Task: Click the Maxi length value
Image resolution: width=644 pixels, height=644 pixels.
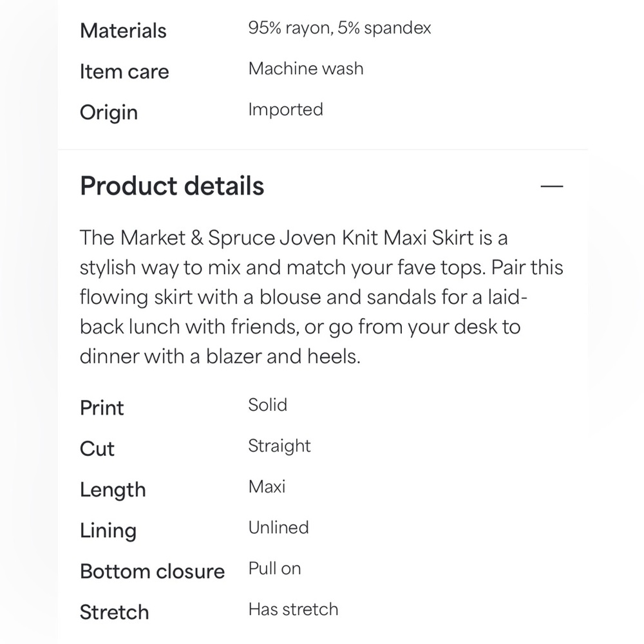Action: pos(267,487)
